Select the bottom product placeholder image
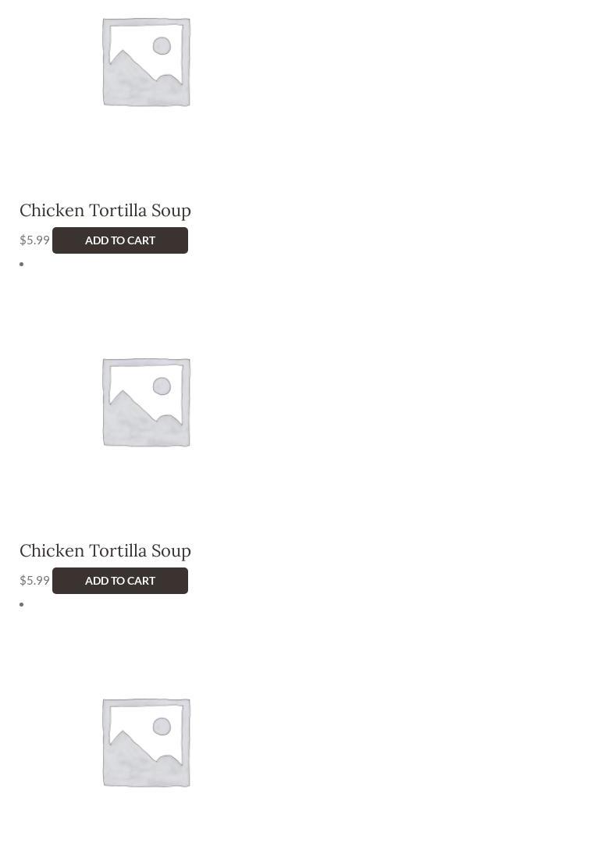This screenshot has width=601, height=868. click(x=147, y=742)
